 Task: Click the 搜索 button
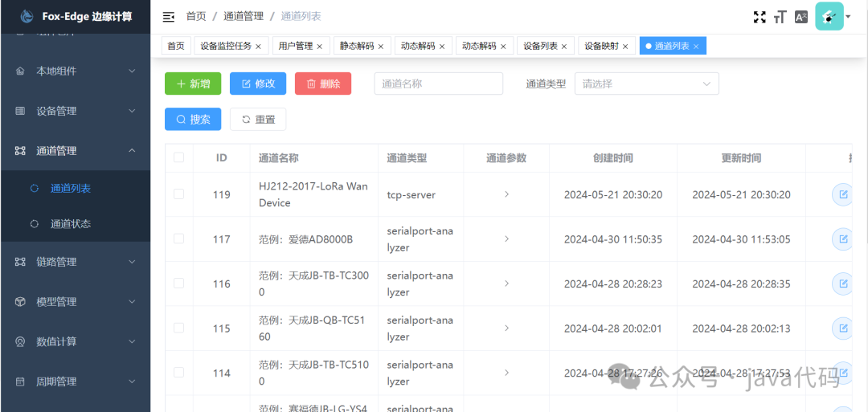pyautogui.click(x=193, y=119)
